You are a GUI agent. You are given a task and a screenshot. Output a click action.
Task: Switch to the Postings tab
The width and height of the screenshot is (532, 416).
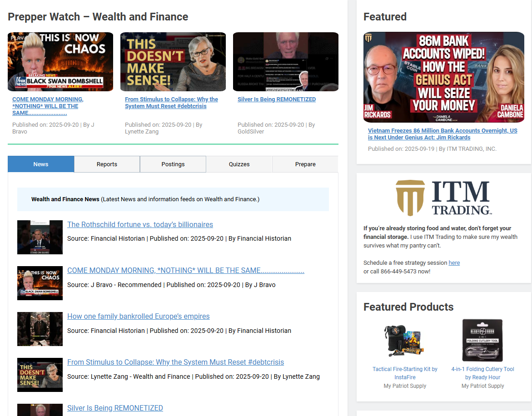173,164
